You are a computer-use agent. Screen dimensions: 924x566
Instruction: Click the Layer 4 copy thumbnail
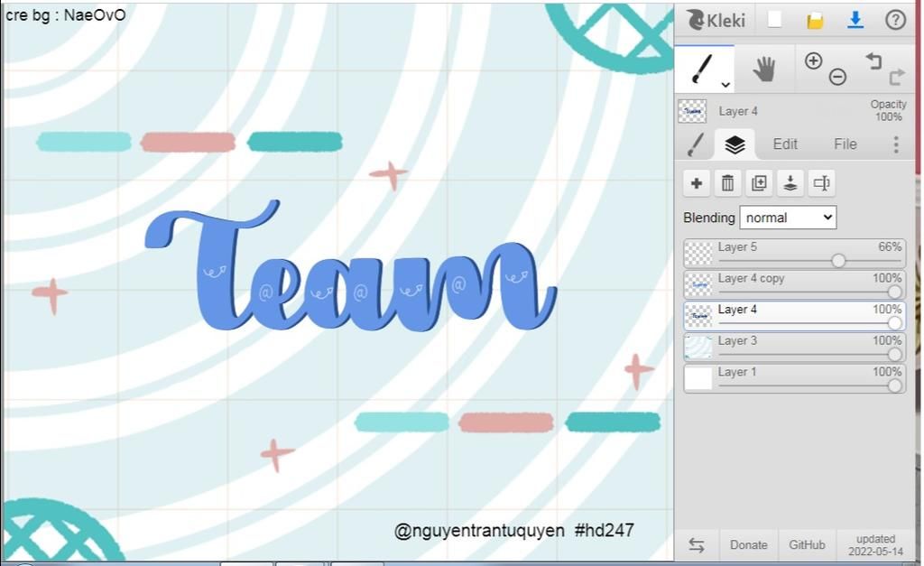click(699, 284)
